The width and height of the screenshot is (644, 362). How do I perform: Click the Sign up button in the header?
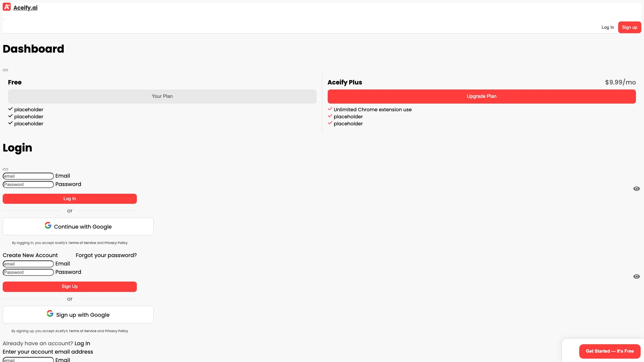pyautogui.click(x=629, y=27)
